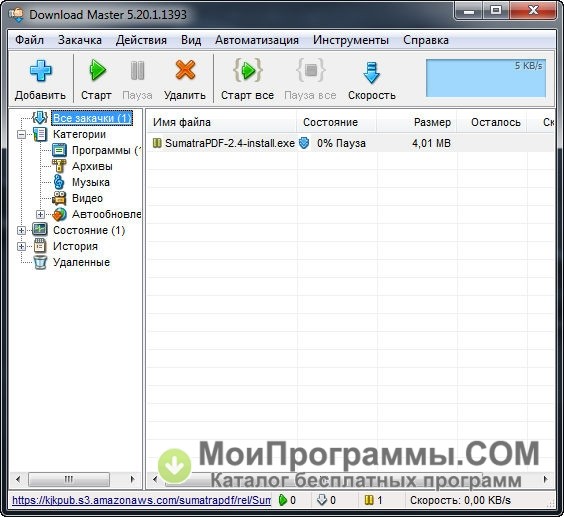Click the Старт все toolbar icon
The height and width of the screenshot is (517, 564).
pos(248,70)
